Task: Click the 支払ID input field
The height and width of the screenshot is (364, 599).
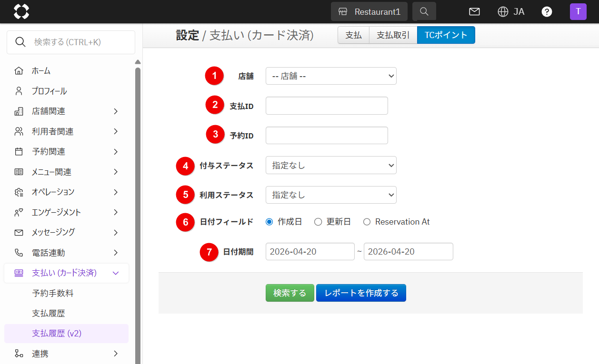Action: [327, 106]
